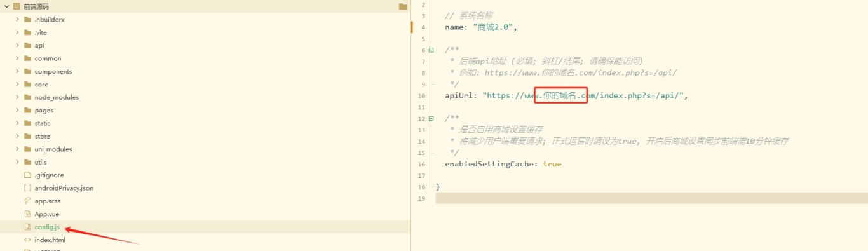
Task: Expand the node_modules folder chevron
Action: point(17,97)
